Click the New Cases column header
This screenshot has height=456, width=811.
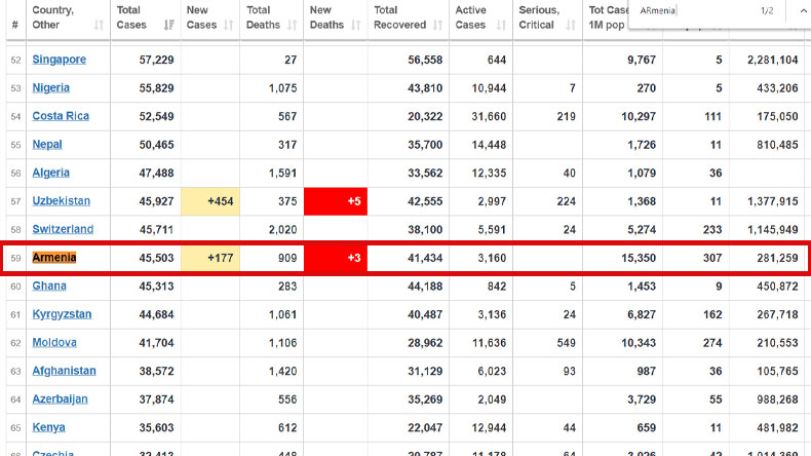click(211, 20)
